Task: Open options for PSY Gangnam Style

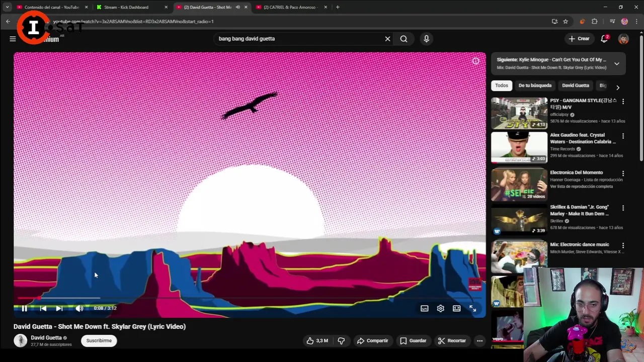Action: tap(623, 102)
